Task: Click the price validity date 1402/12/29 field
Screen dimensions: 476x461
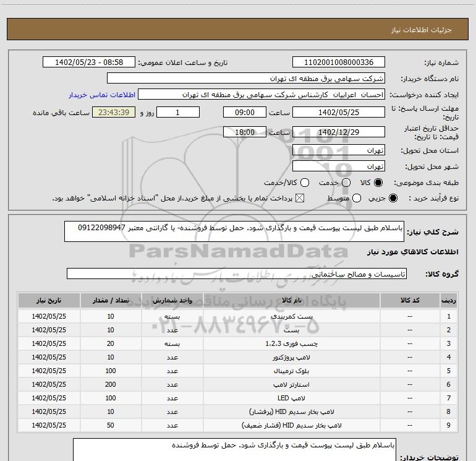Action: 339,132
